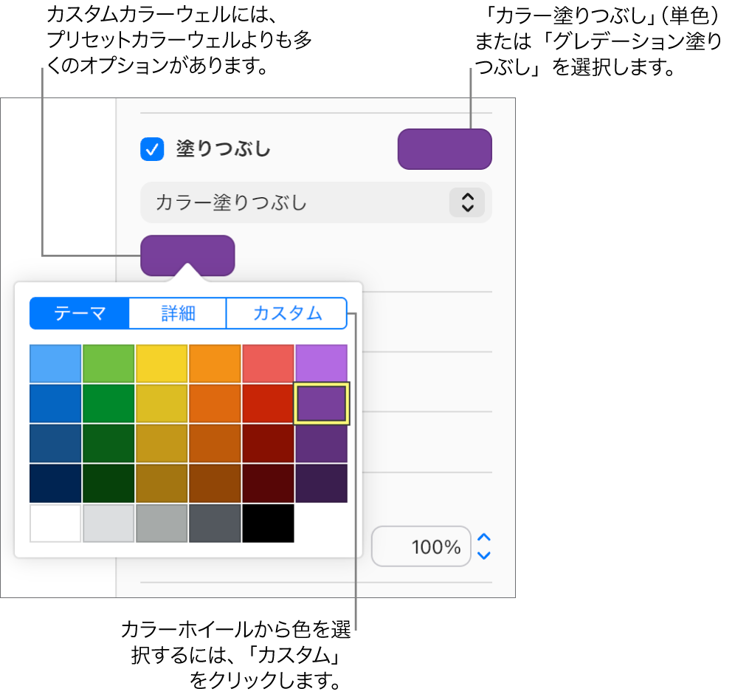Screen dimensions: 735x700
Task: Select the orange swatch in the second row
Action: [x=215, y=402]
